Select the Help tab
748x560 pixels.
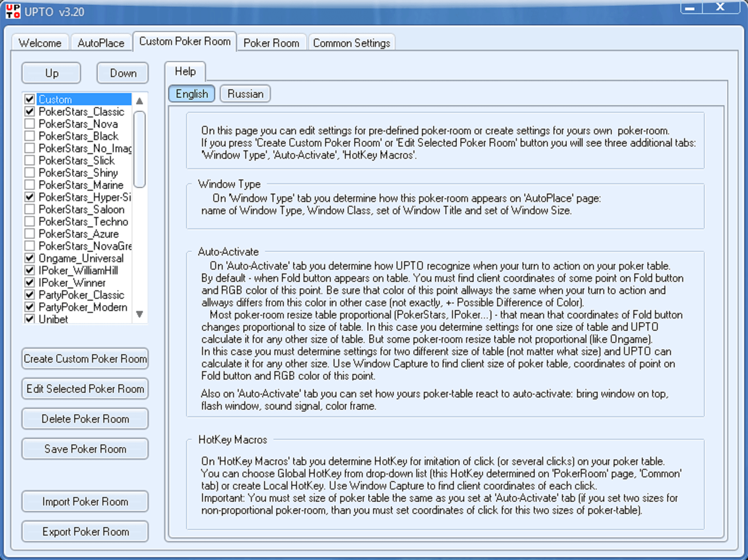[185, 71]
